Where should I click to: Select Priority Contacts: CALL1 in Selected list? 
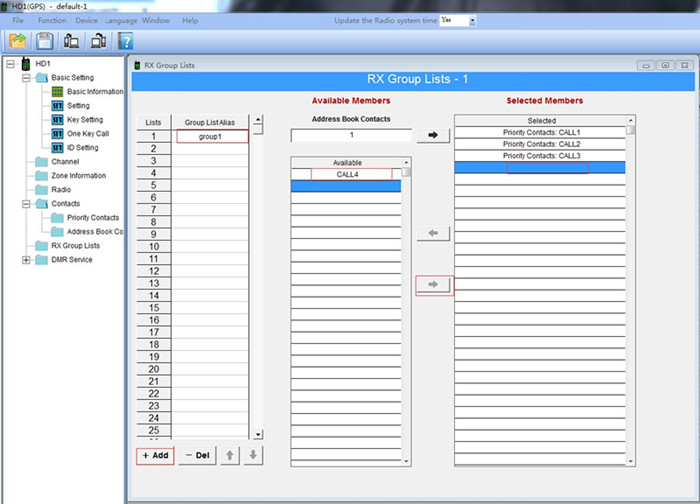pyautogui.click(x=540, y=132)
